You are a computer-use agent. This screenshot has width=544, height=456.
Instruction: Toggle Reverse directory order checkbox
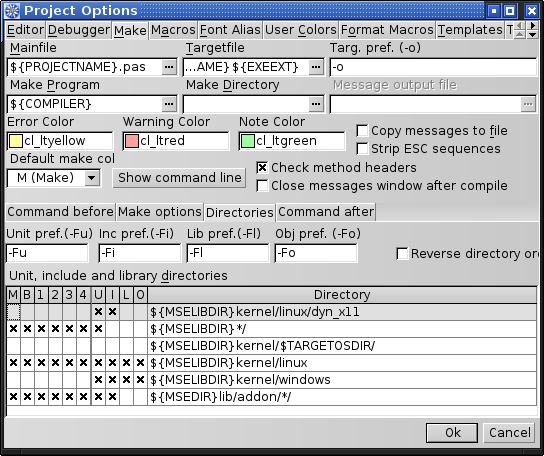point(402,254)
